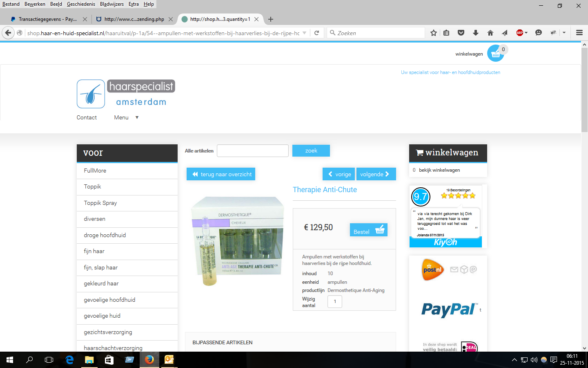The width and height of the screenshot is (588, 368).
Task: Click the browser back arrow button
Action: tap(8, 33)
